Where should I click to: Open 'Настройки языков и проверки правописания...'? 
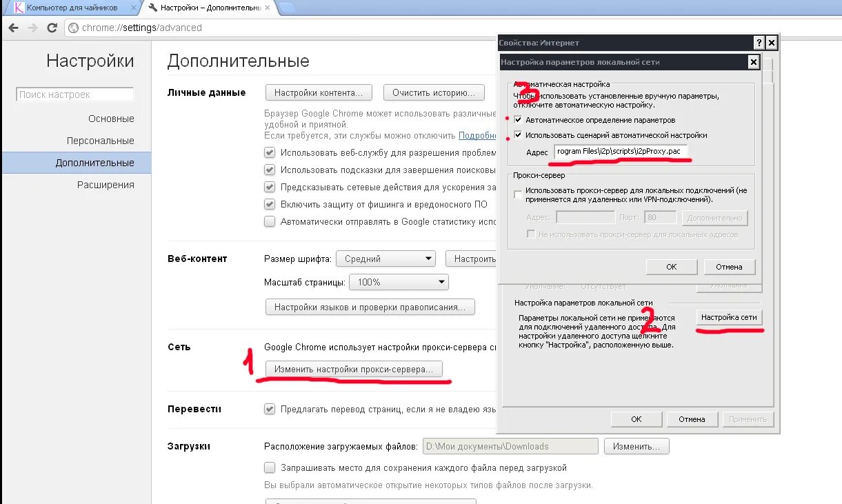(x=370, y=307)
